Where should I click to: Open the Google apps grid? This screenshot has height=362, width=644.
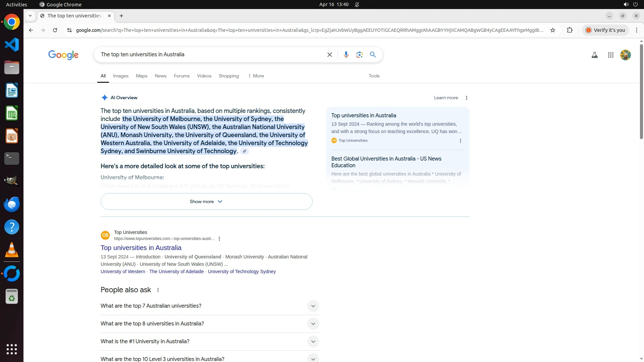(x=610, y=55)
